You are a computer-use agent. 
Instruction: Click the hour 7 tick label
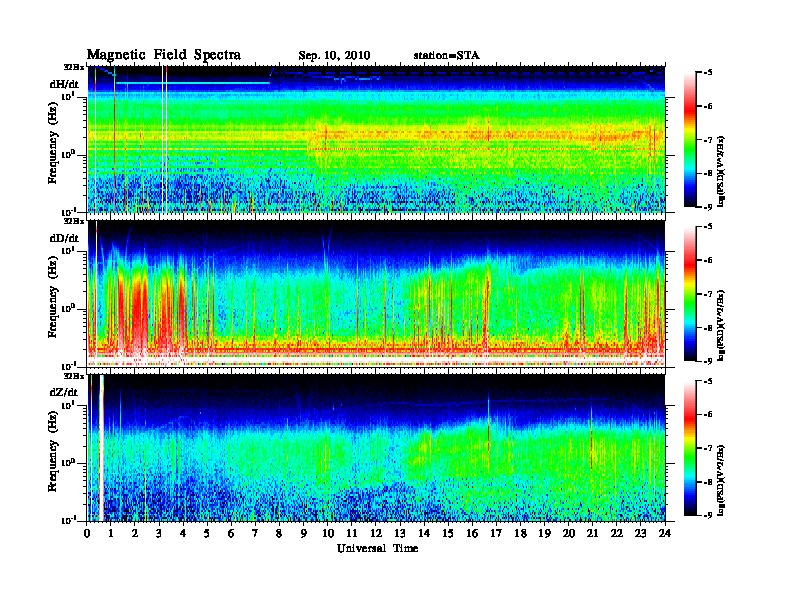pyautogui.click(x=256, y=534)
